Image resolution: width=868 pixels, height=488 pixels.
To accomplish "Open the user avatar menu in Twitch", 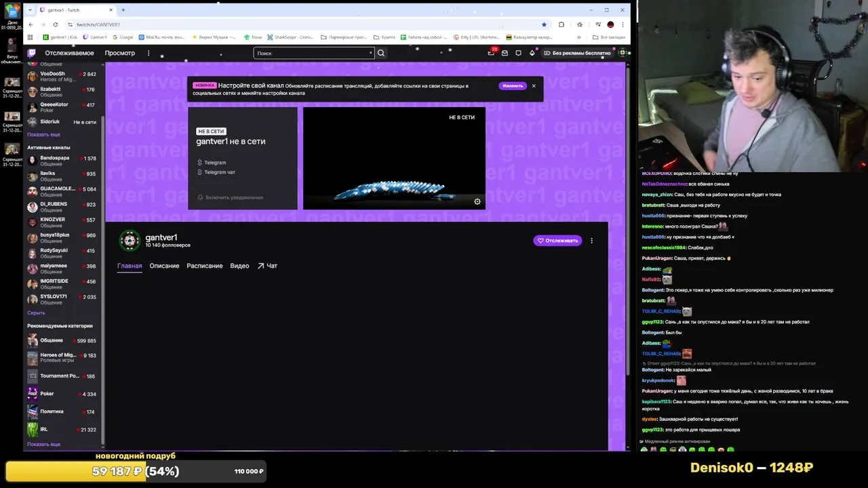I will click(623, 53).
